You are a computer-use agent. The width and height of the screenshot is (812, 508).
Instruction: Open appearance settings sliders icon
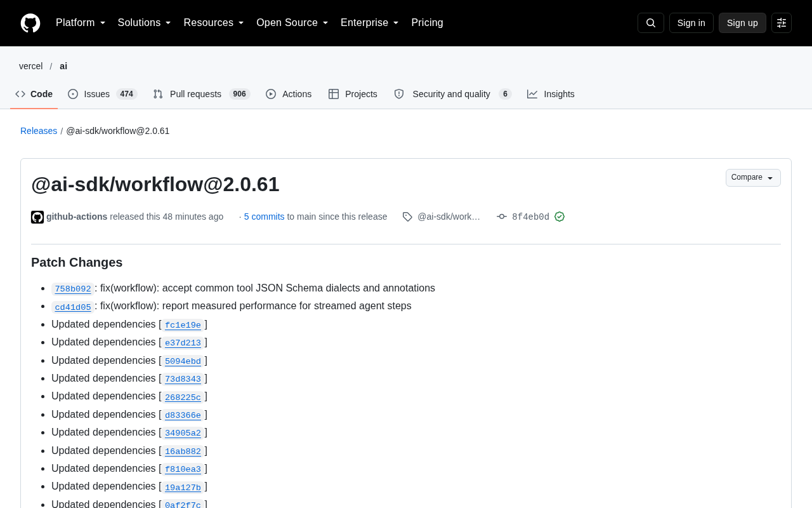782,23
